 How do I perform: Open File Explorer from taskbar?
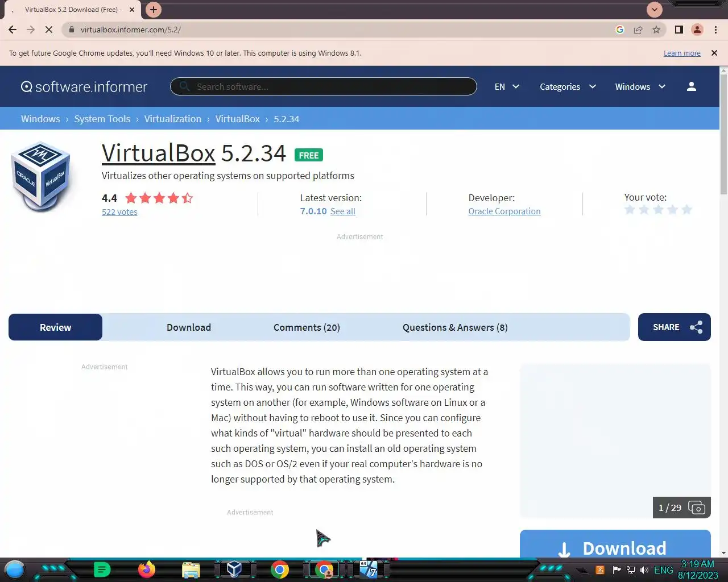[191, 569]
